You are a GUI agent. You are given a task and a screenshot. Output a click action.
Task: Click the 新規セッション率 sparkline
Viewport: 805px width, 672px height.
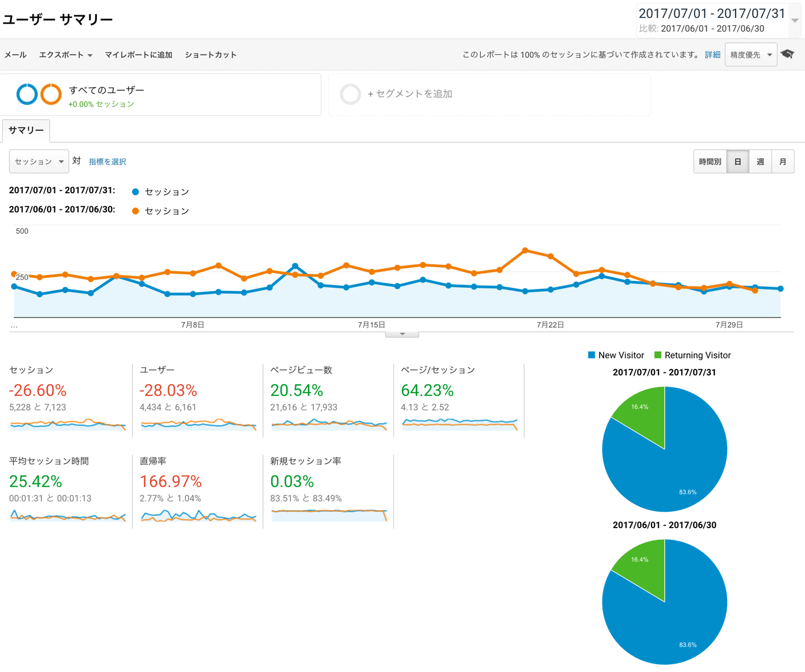click(x=329, y=515)
